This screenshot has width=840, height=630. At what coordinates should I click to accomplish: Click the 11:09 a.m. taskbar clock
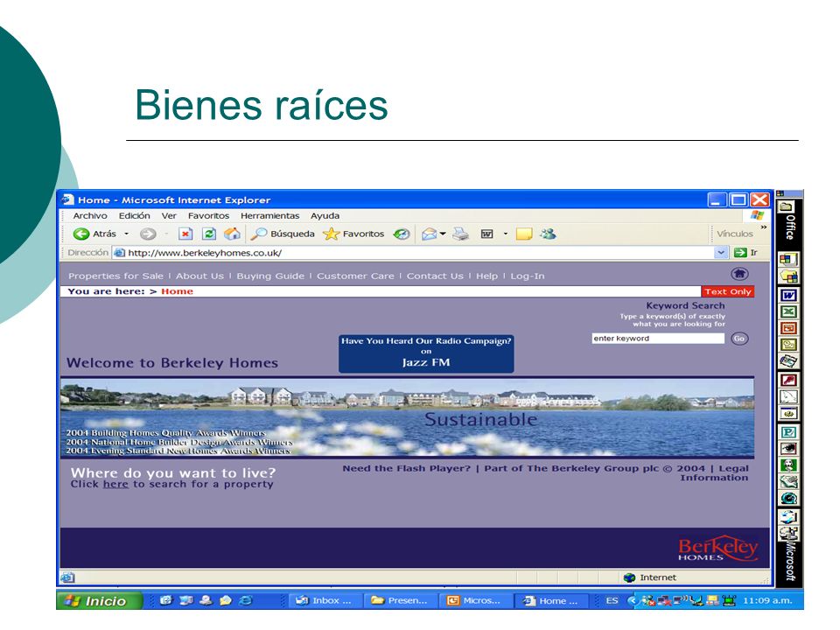pos(767,600)
